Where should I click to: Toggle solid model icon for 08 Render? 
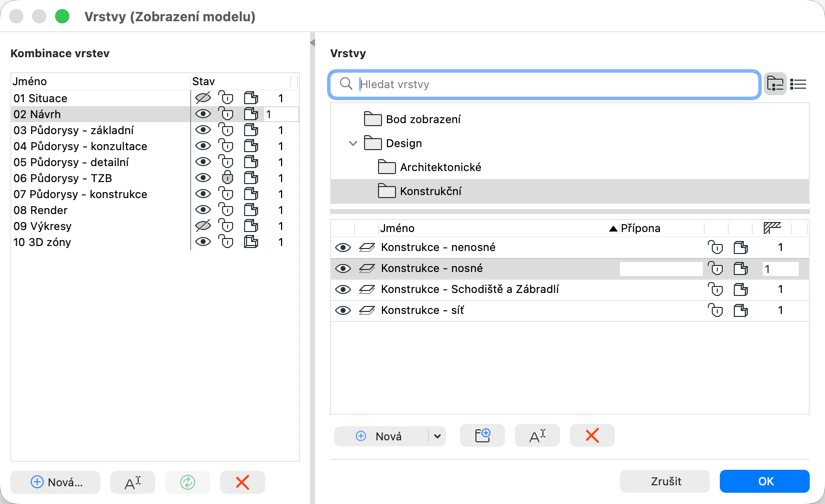coord(251,210)
